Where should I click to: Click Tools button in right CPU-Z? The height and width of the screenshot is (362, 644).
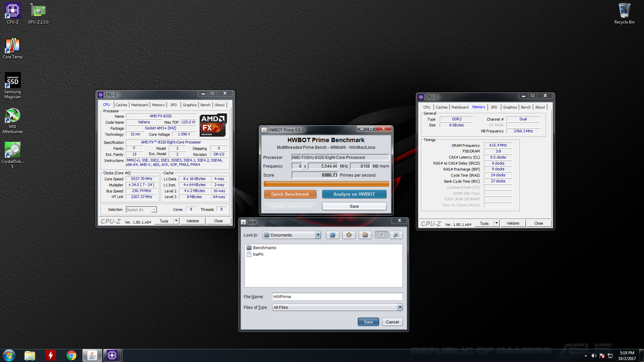coord(484,223)
